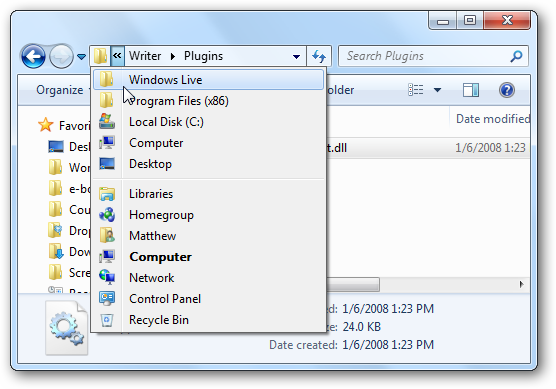Click the Network globe icon

pos(107,277)
